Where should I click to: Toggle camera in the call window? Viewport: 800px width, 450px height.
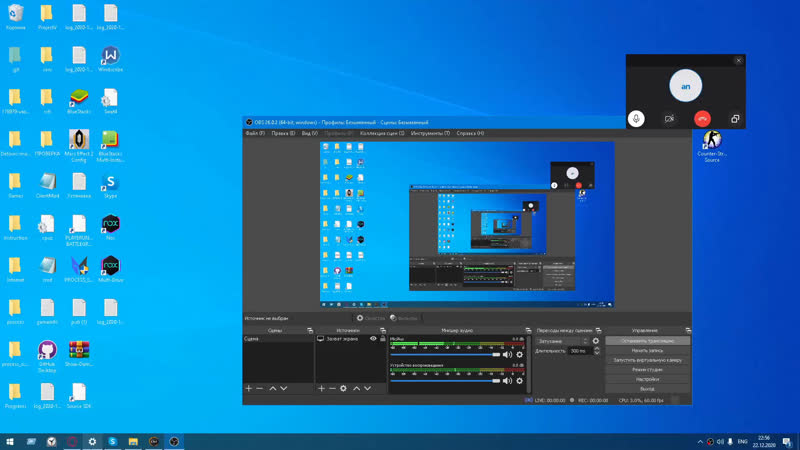tap(669, 119)
